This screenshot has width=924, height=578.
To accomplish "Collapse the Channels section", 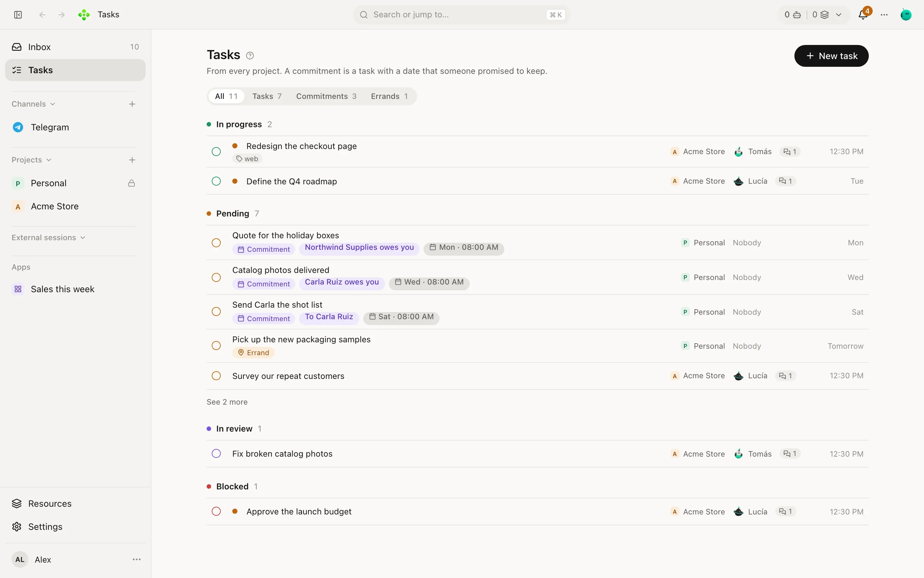I will click(34, 104).
